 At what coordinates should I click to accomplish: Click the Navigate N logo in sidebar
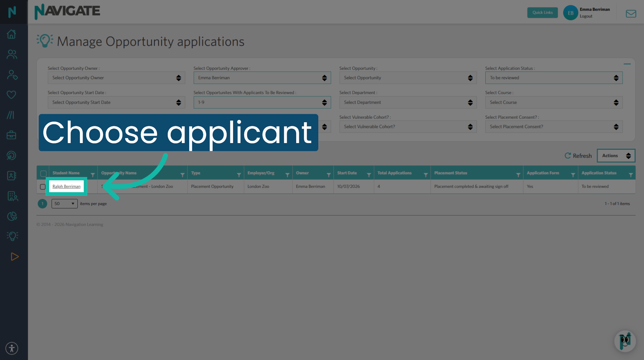[12, 12]
